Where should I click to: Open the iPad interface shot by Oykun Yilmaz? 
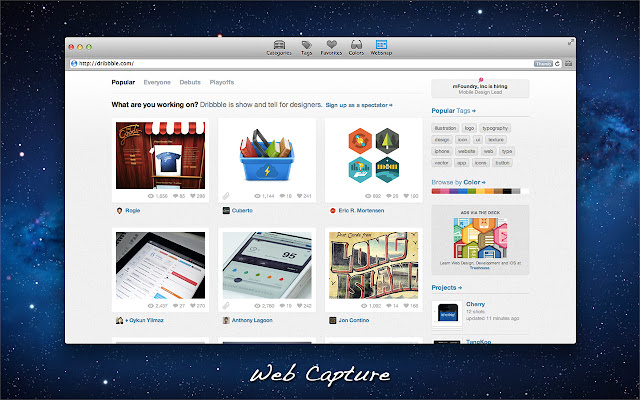click(x=160, y=265)
